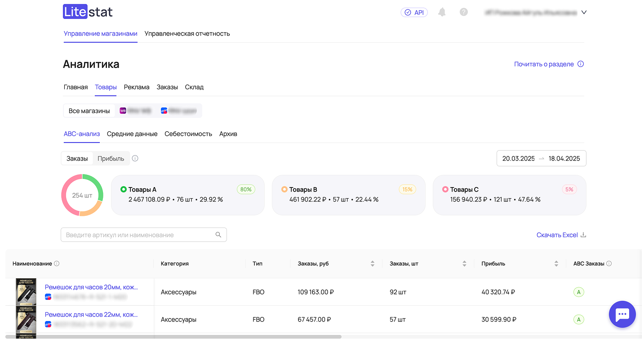This screenshot has width=644, height=339.
Task: Click the info icon beside Прибыль toggle
Action: (x=135, y=158)
